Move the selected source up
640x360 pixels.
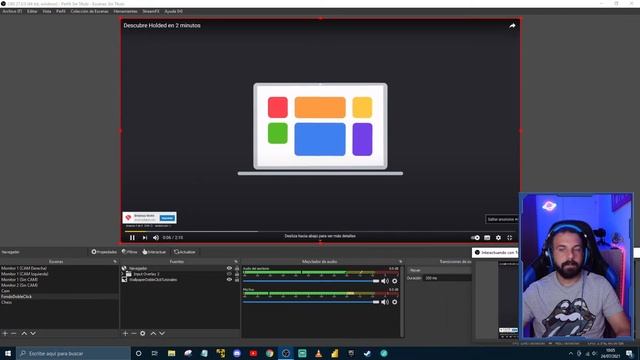pyautogui.click(x=153, y=333)
